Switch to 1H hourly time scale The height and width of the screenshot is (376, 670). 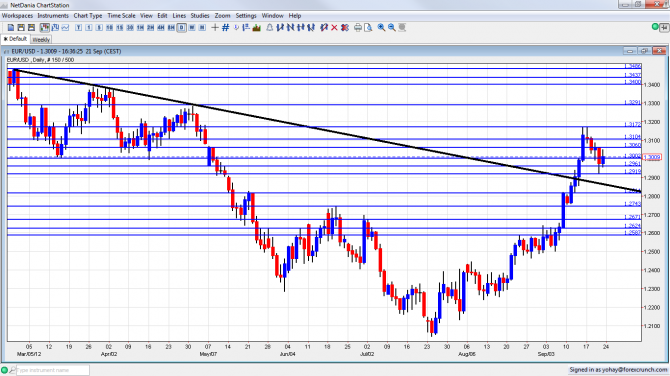click(140, 27)
